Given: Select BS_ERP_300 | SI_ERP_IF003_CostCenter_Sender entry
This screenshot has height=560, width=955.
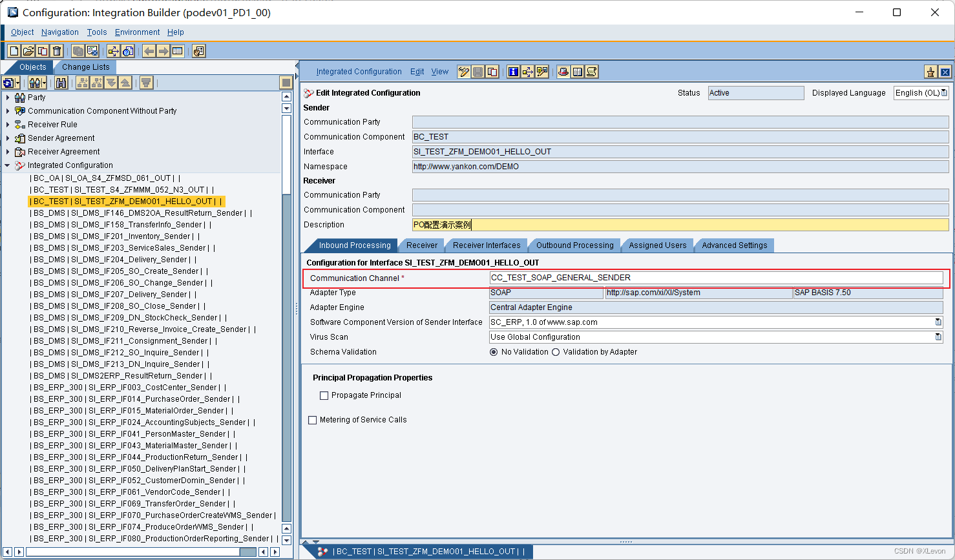Looking at the screenshot, I should click(x=129, y=388).
